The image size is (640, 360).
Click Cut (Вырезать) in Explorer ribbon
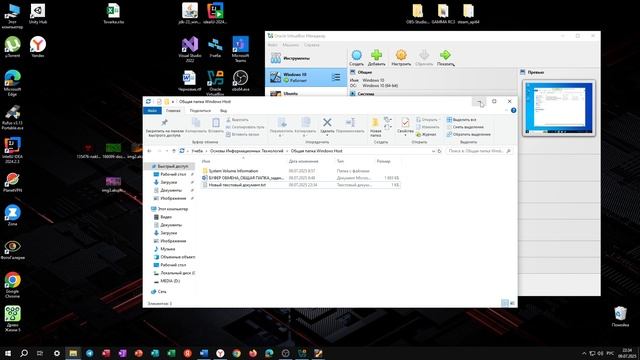point(237,120)
